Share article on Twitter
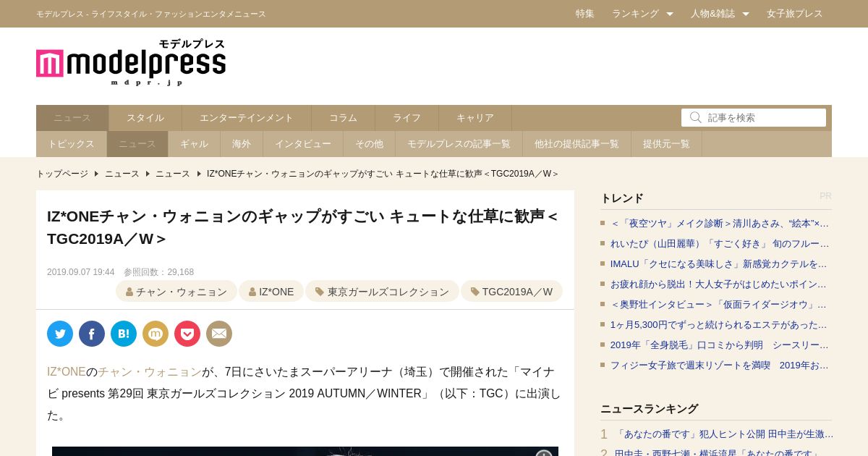The width and height of the screenshot is (868, 456). (x=60, y=334)
